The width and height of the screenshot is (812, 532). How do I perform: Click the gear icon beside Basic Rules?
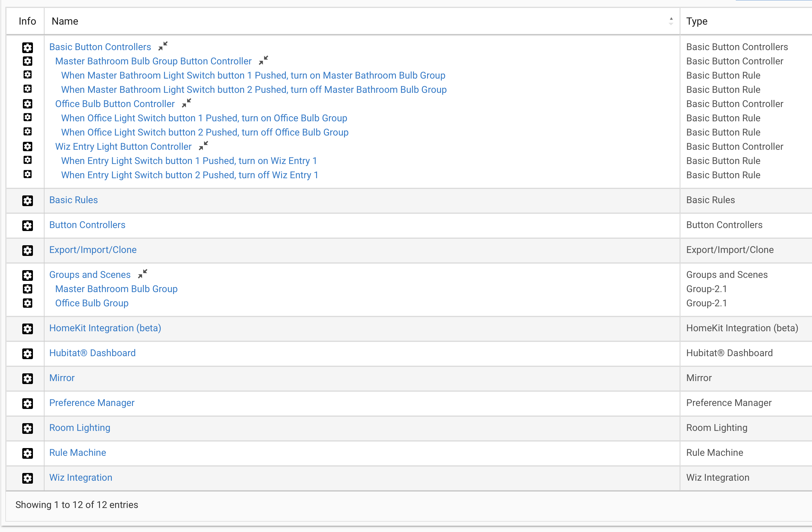[x=27, y=201]
